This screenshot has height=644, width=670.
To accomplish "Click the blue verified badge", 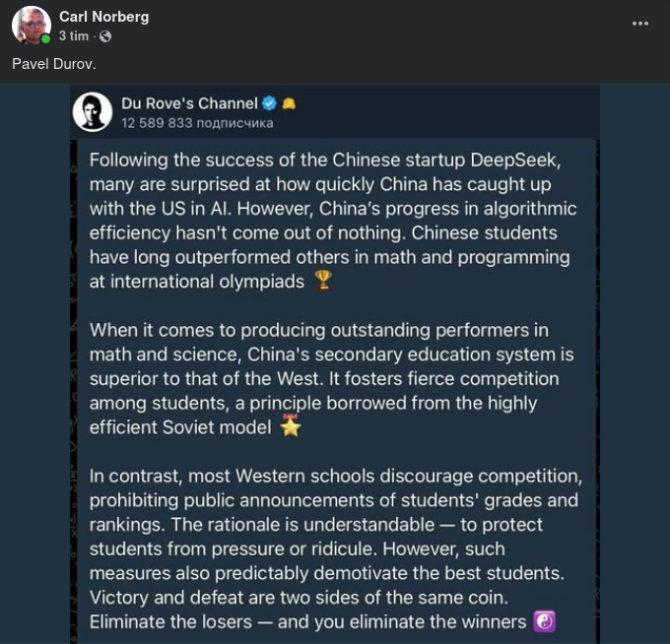I will click(x=268, y=103).
